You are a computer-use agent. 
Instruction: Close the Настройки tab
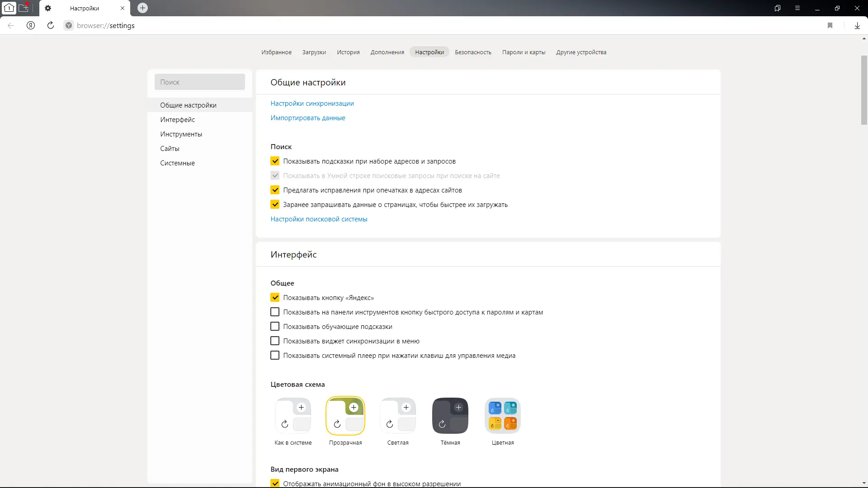[x=123, y=8]
